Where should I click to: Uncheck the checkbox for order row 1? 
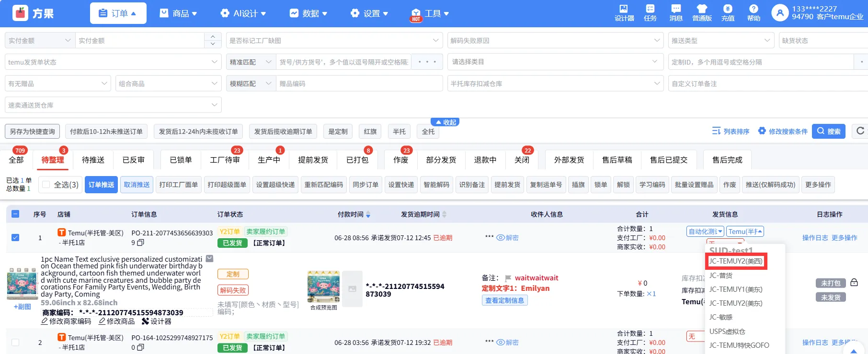(15, 237)
